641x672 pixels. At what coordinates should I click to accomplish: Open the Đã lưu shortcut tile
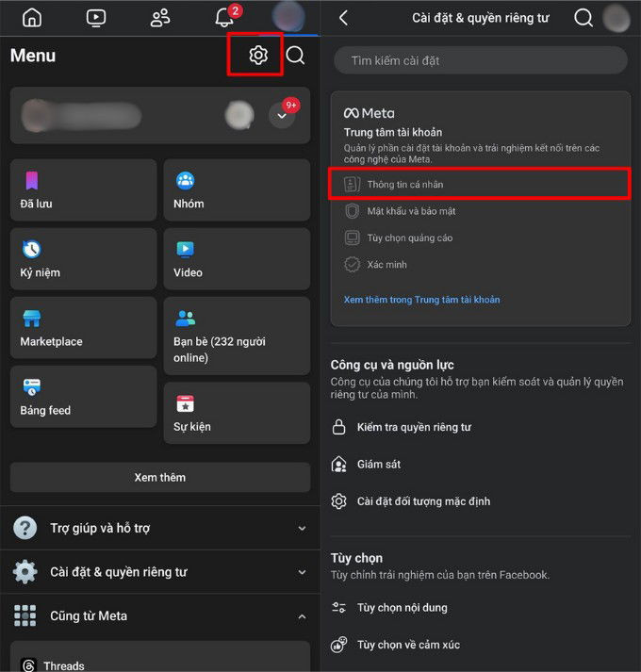pos(83,189)
